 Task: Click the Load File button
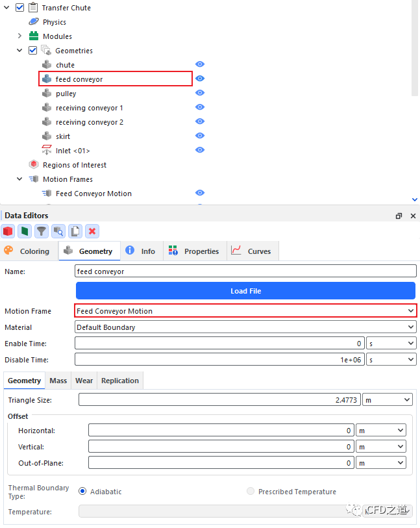pyautogui.click(x=245, y=291)
